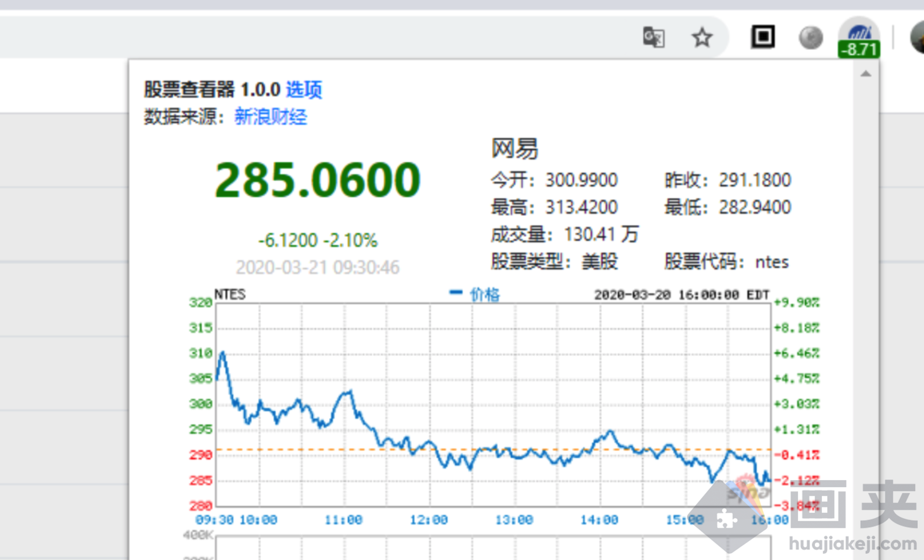924x560 pixels.
Task: Click the stock type 股票类型 美股
Action: tap(554, 262)
